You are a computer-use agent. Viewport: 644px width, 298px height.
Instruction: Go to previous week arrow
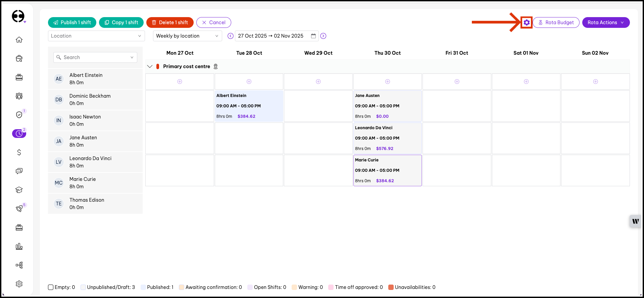(x=231, y=36)
